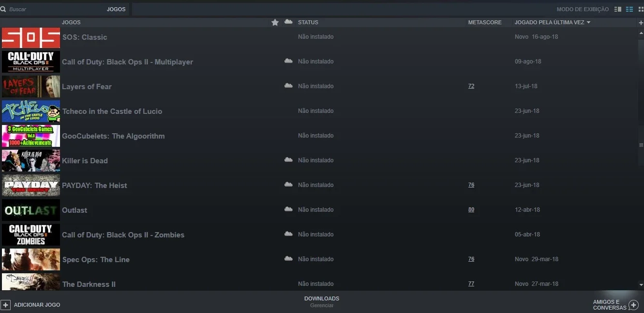The image size is (644, 313).
Task: Open Outlast metascore 80 link
Action: tap(471, 210)
